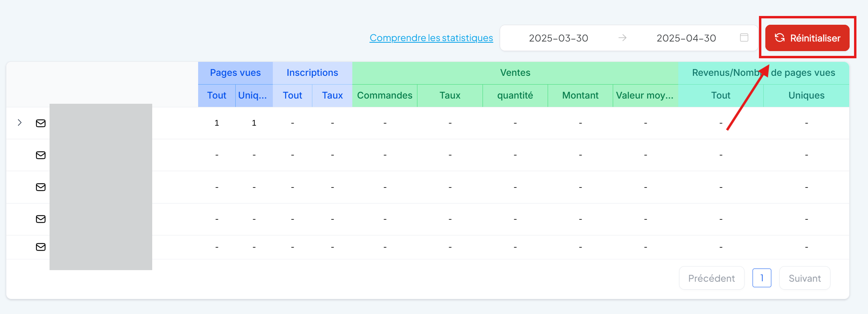Click the envelope icon in the fourth row

41,219
